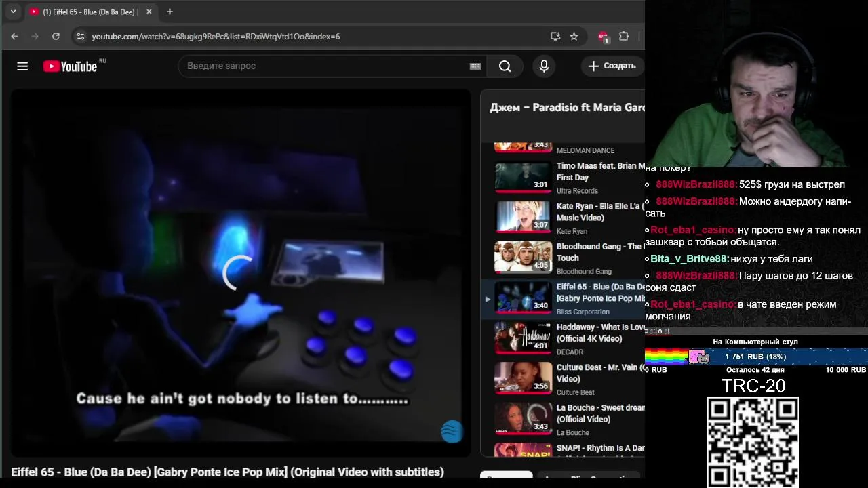
Task: Click the video title below the player
Action: pos(227,472)
